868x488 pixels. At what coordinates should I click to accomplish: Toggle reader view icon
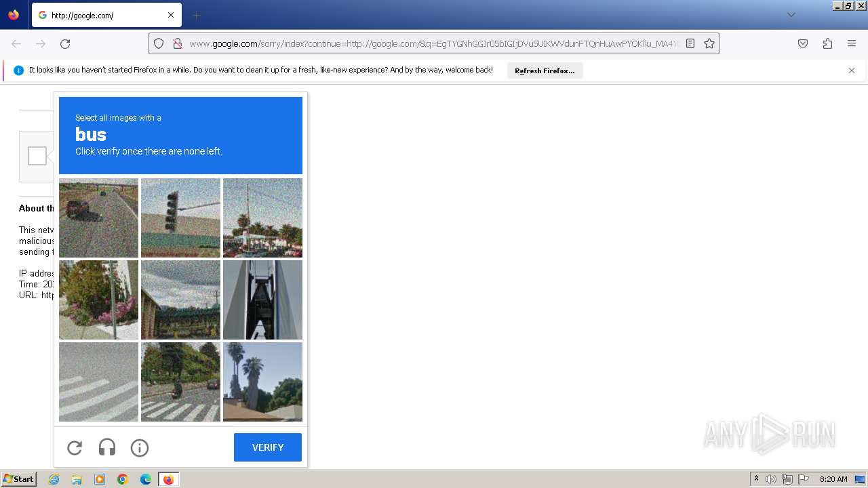pos(690,43)
